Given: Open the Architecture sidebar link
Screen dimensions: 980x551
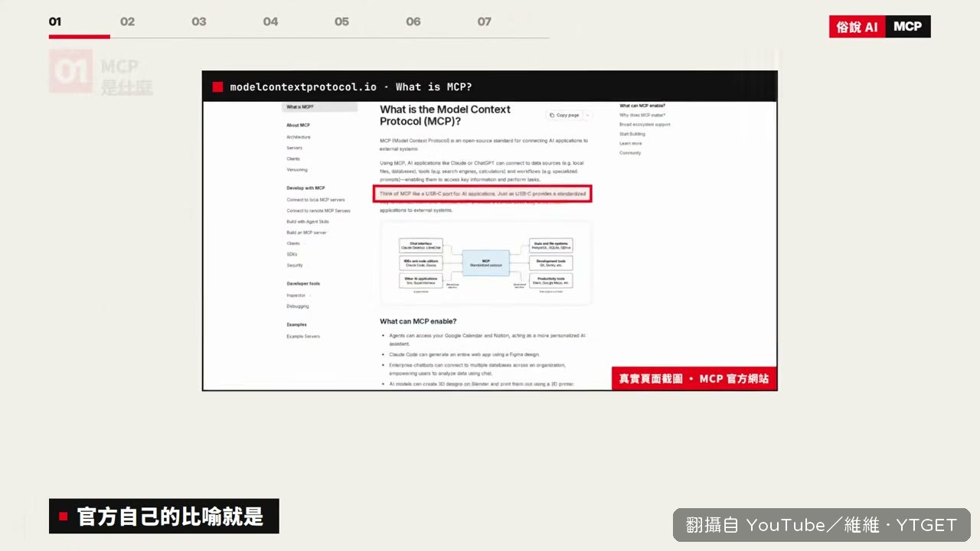Looking at the screenshot, I should click(299, 137).
